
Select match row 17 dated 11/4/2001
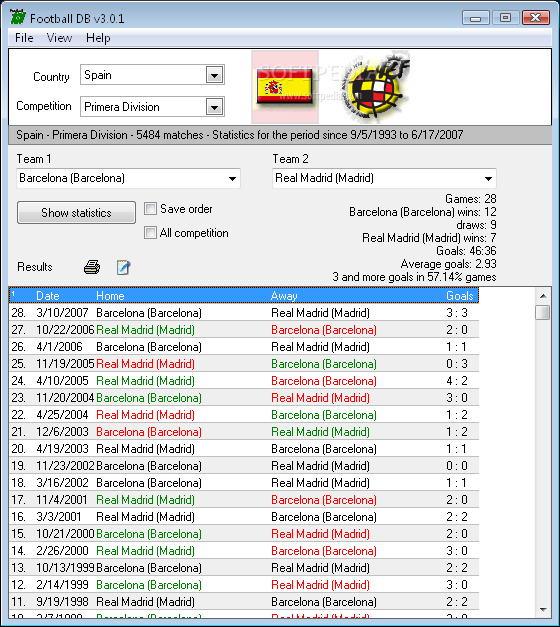[244, 500]
